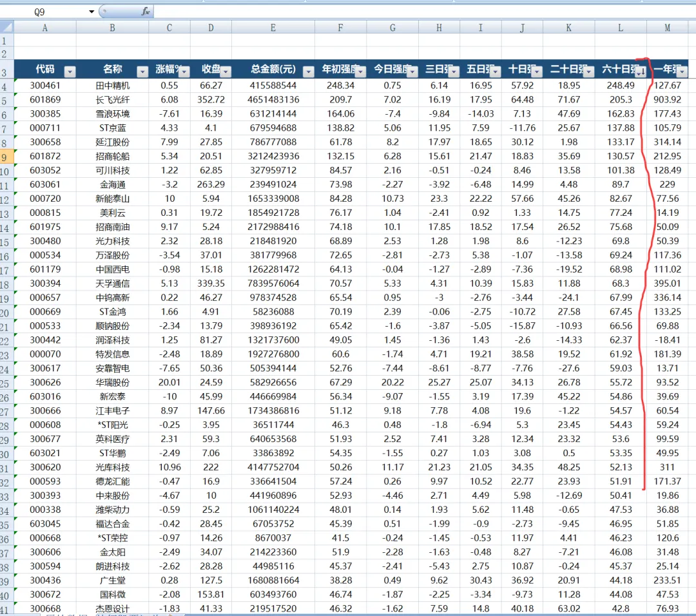696x616 pixels.
Task: Click the insert function fx icon
Action: (x=145, y=12)
